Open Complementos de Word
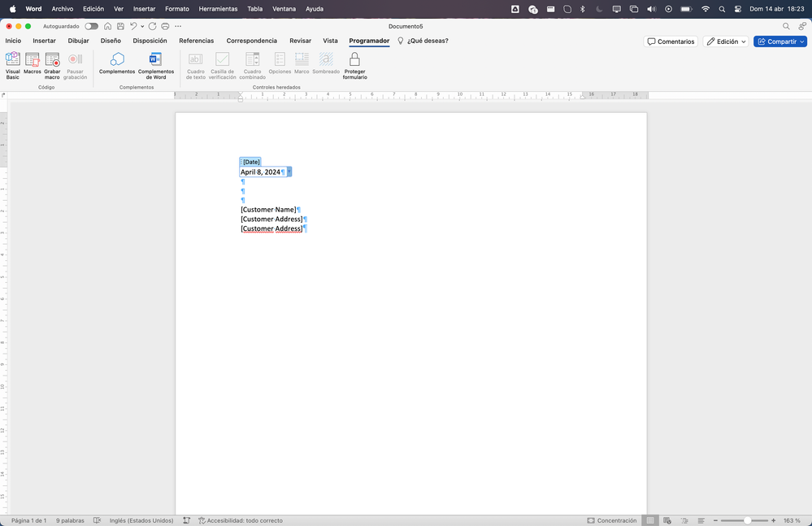This screenshot has height=526, width=812. pyautogui.click(x=156, y=65)
